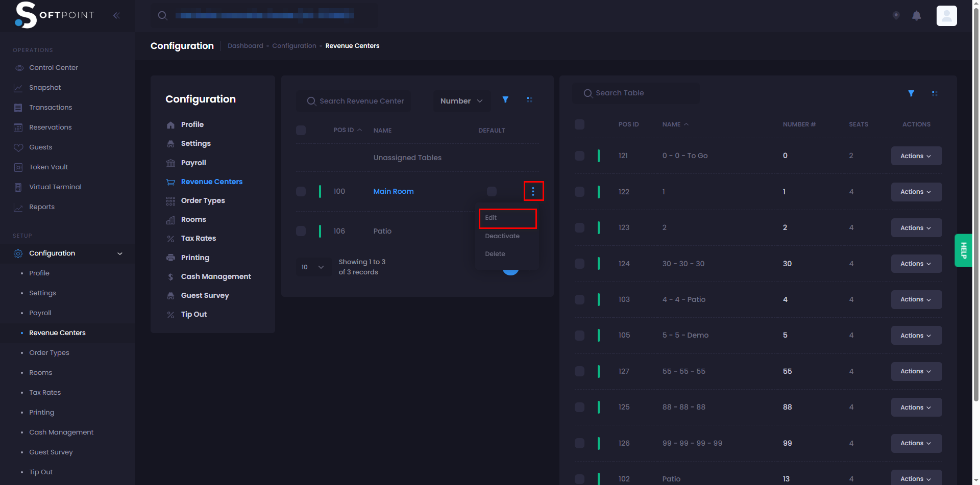Click the user profile avatar

coord(946,15)
